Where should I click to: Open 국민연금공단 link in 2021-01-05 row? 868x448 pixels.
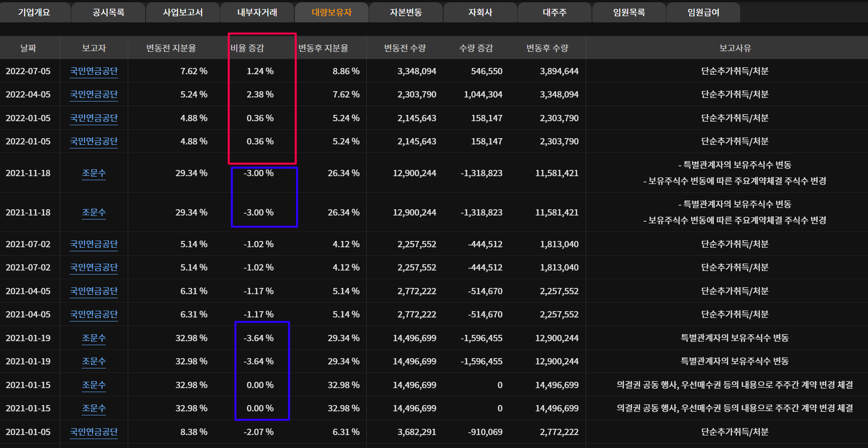pyautogui.click(x=94, y=432)
